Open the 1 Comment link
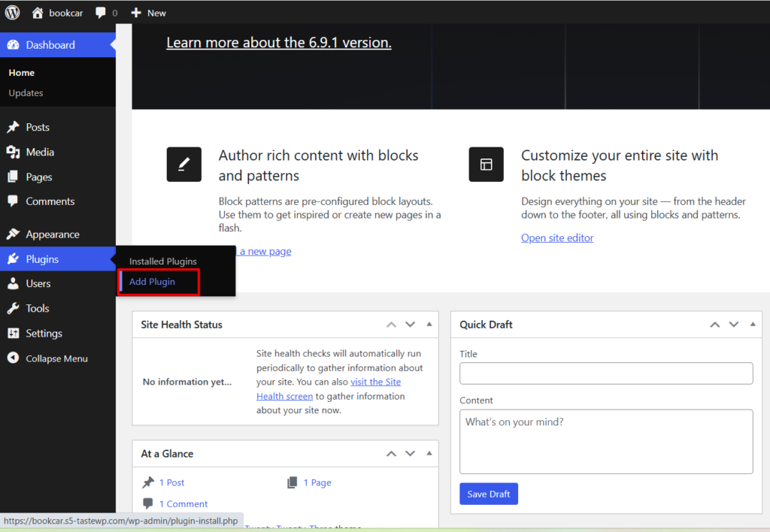Screen dimensions: 770x532 click(x=183, y=504)
